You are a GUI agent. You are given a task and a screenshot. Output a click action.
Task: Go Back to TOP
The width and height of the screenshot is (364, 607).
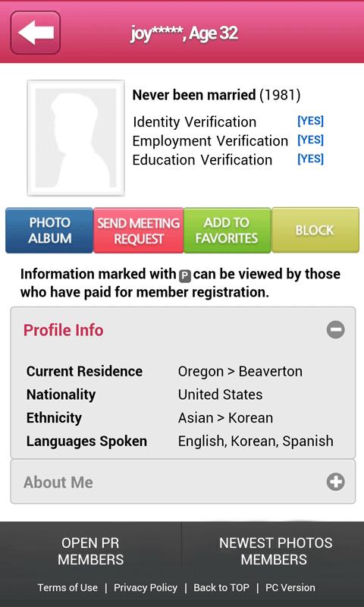[x=221, y=587]
